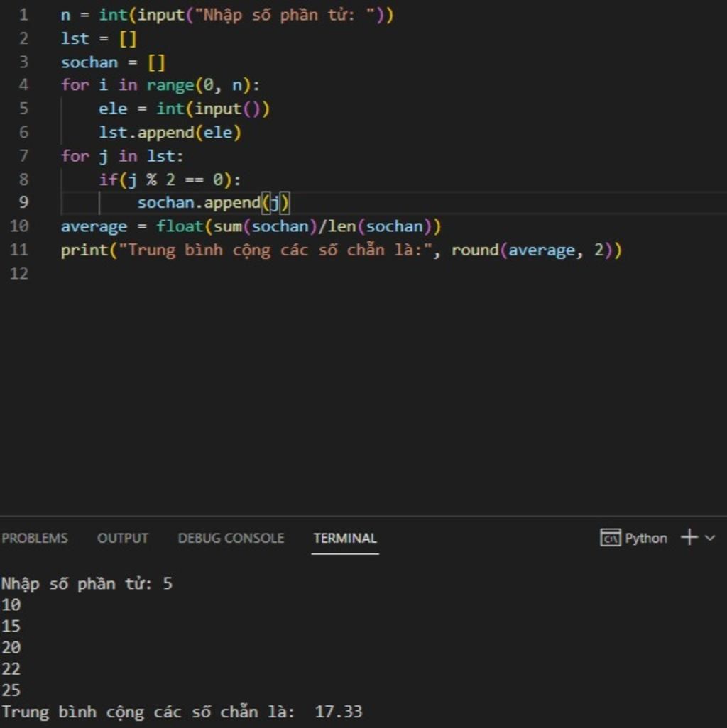Select the TERMINAL tab
The width and height of the screenshot is (727, 728).
coord(344,538)
